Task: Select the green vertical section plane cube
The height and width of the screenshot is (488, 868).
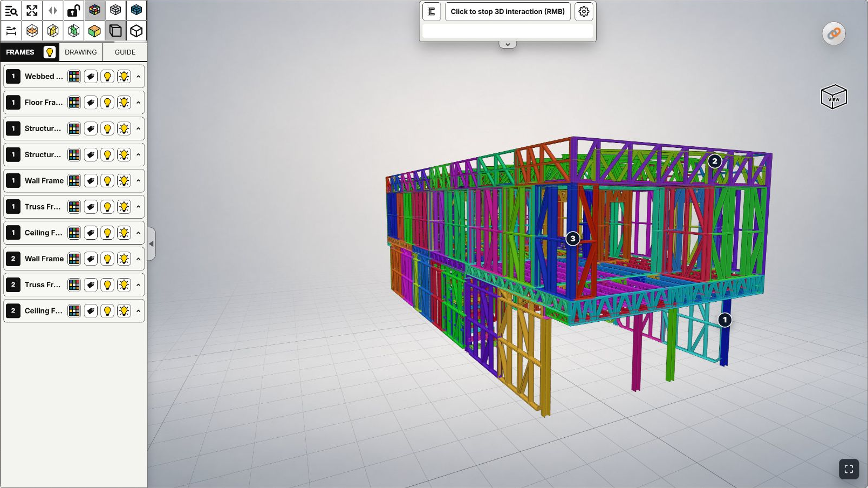Action: point(74,31)
